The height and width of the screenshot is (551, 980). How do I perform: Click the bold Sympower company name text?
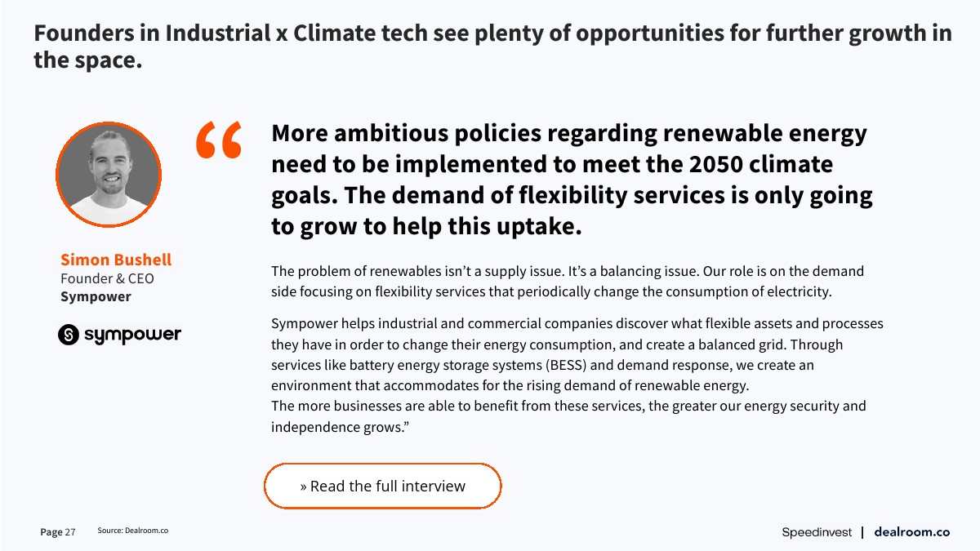pyautogui.click(x=96, y=296)
